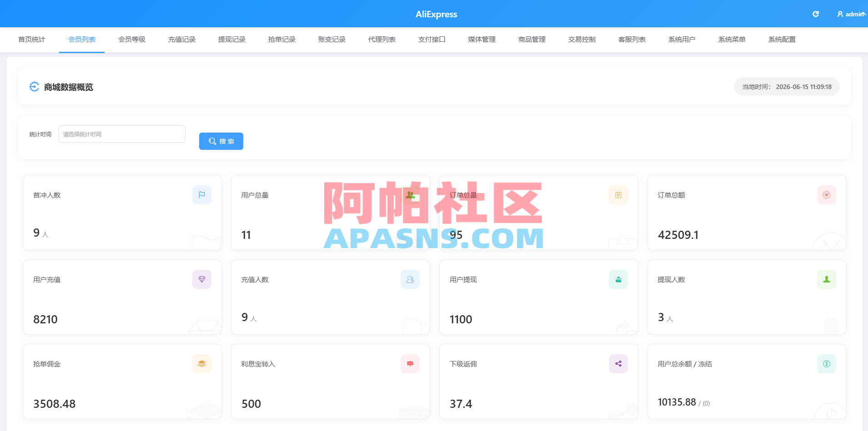Open the 系统配置 tab
The image size is (868, 431).
pos(782,40)
